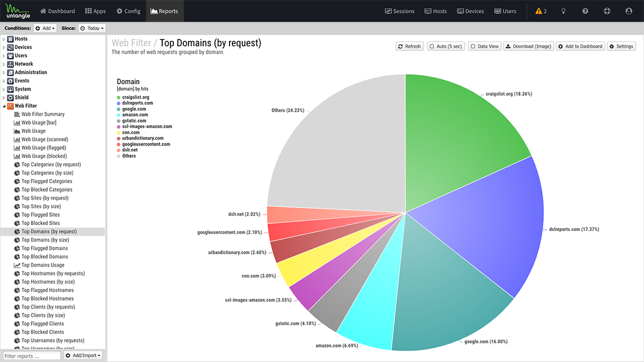This screenshot has height=362, width=644.
Task: Click the lightbulb suggestions icon
Action: pyautogui.click(x=563, y=11)
